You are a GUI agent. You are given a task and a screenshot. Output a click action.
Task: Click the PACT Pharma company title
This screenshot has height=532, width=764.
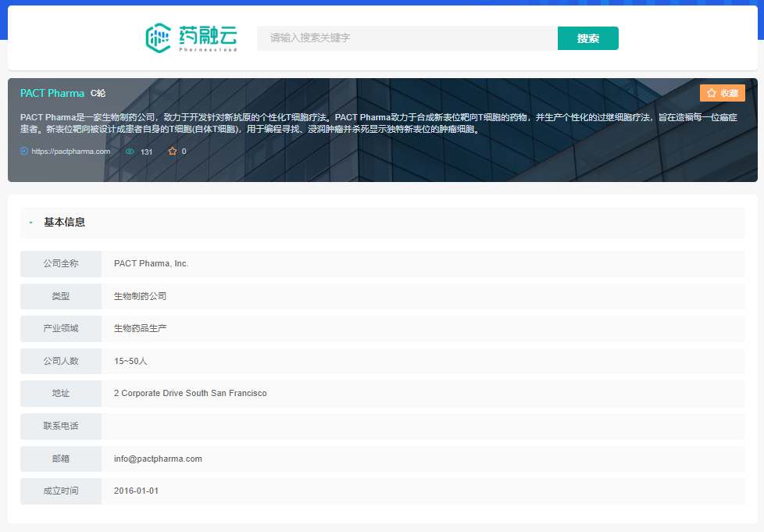(52, 93)
